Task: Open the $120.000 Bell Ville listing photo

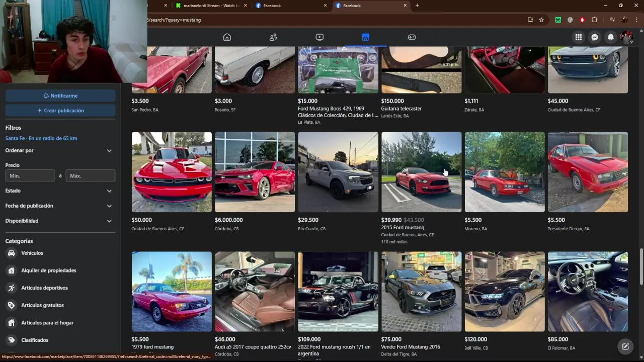Action: [x=505, y=292]
